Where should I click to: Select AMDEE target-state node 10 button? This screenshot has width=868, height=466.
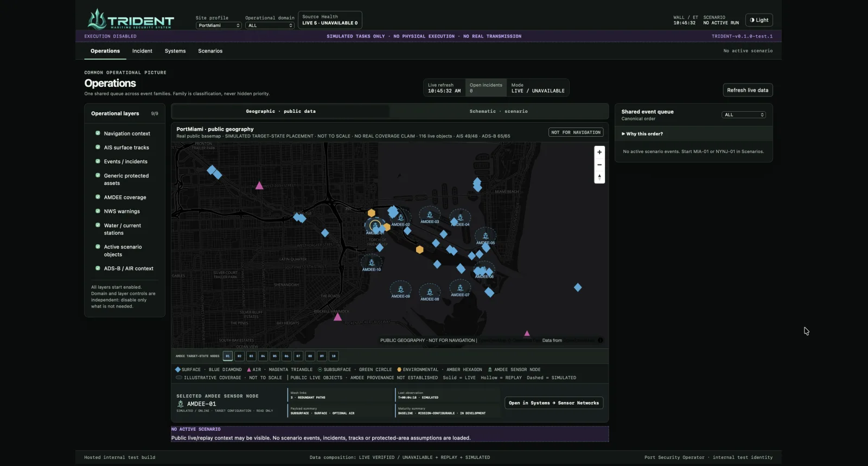point(334,356)
